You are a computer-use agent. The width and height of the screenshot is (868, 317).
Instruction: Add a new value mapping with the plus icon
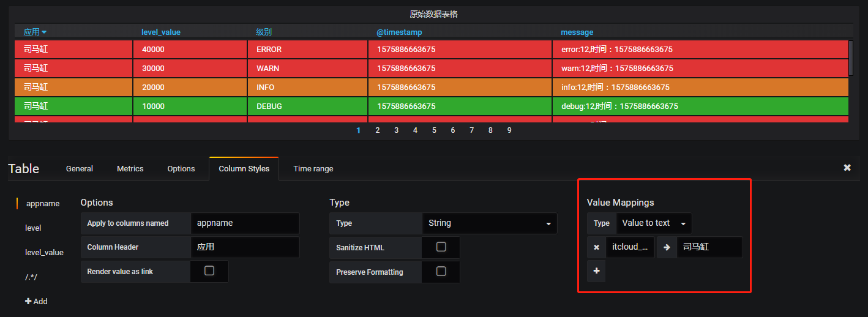[596, 271]
